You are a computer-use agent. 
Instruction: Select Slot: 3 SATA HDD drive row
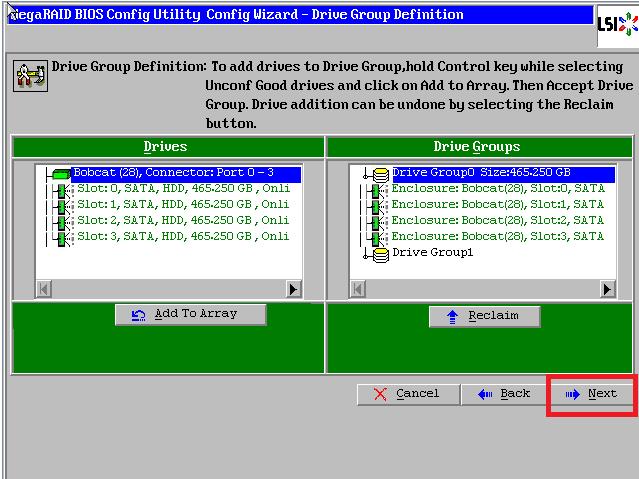pos(183,236)
